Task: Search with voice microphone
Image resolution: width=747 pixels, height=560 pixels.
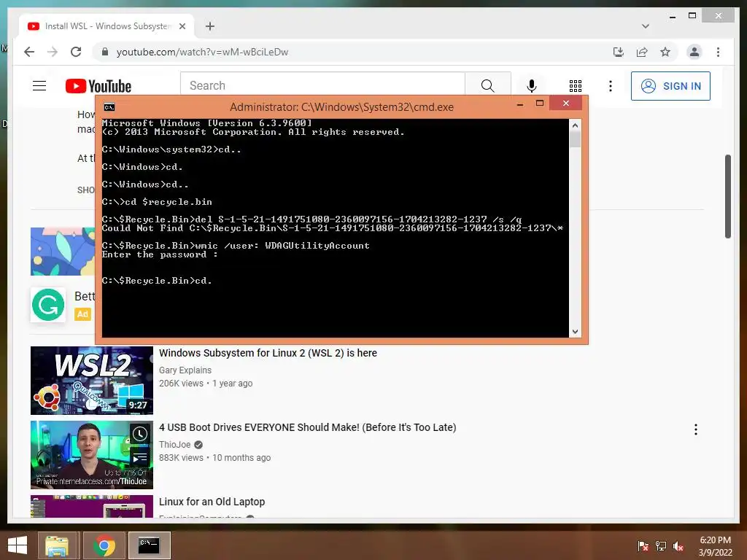Action: coord(532,86)
